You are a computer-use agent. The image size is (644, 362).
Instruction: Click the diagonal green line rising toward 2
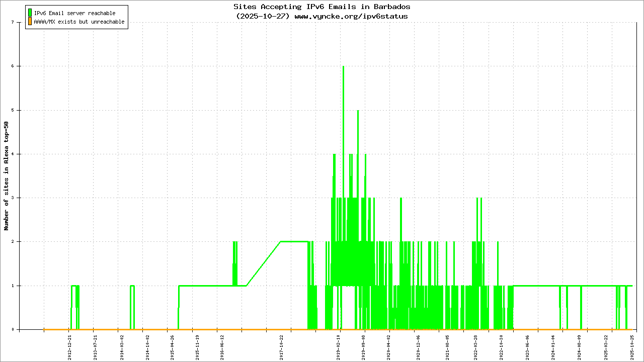pyautogui.click(x=263, y=263)
